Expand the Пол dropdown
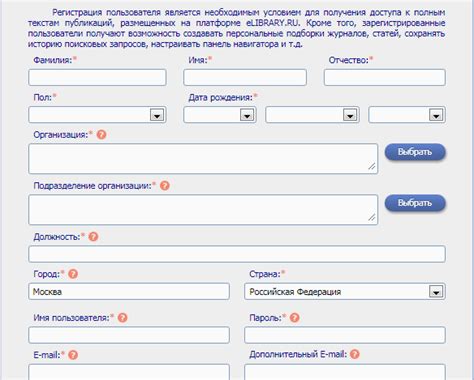The width and height of the screenshot is (474, 380). [x=97, y=115]
